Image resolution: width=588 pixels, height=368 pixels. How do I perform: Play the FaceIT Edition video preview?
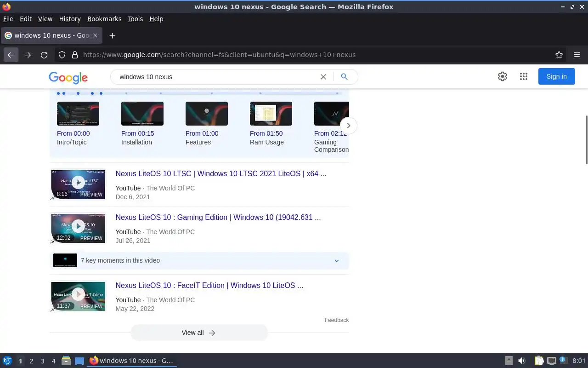pyautogui.click(x=78, y=296)
